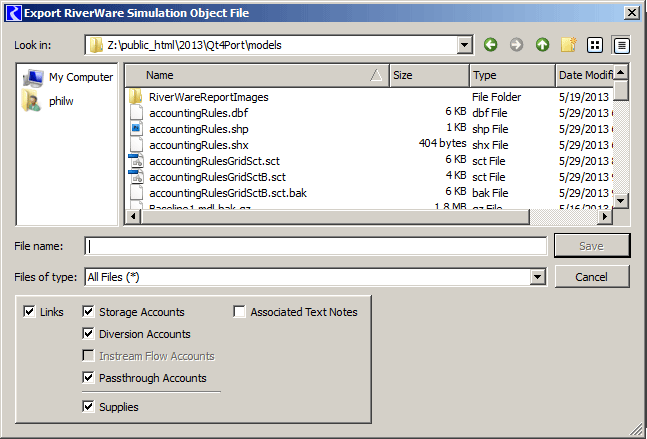Sort files by Size column header
Image resolution: width=647 pixels, height=439 pixels.
tap(429, 75)
